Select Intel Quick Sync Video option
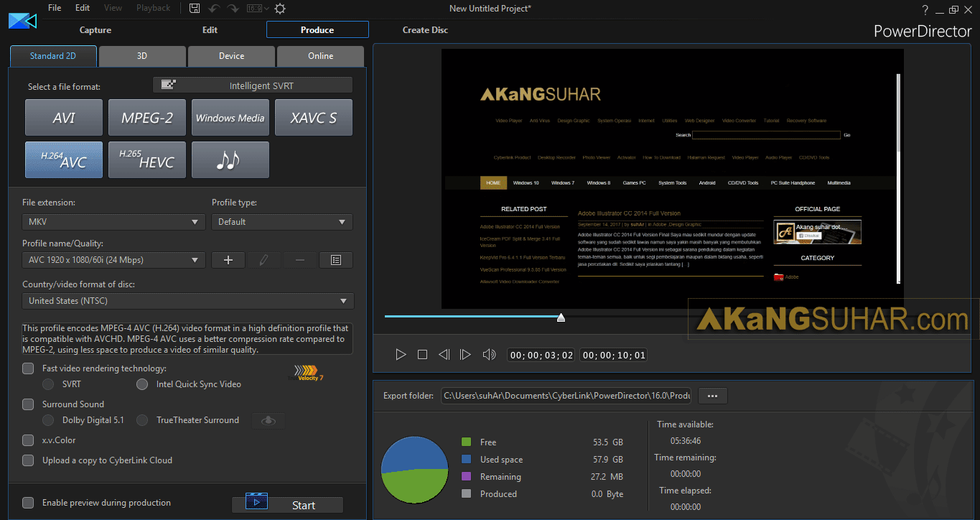 coord(142,384)
